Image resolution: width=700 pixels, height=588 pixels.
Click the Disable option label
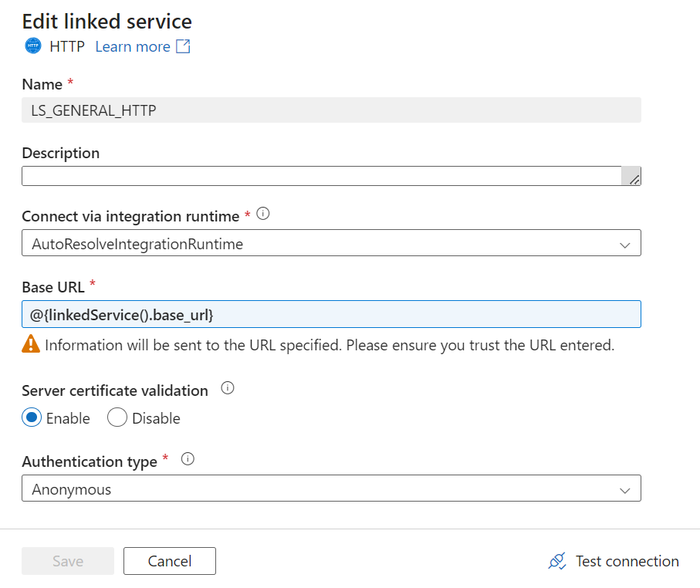tap(156, 418)
